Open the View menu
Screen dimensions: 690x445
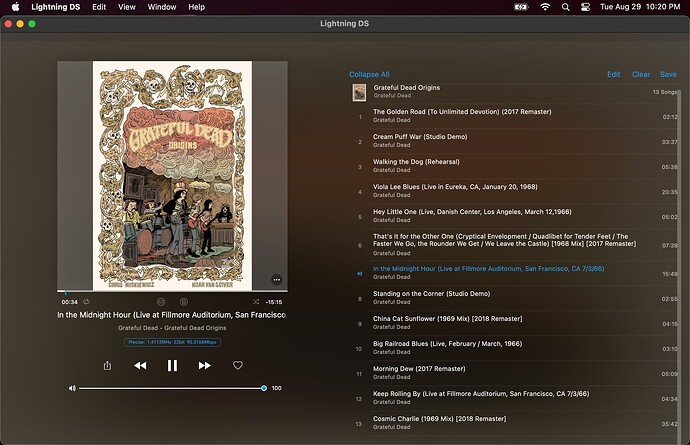(127, 7)
